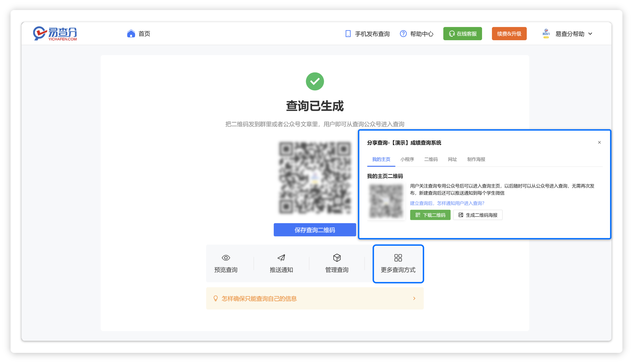633x364 pixels.
Task: Click the phone icon beside 手机发布查询
Action: [x=348, y=34]
